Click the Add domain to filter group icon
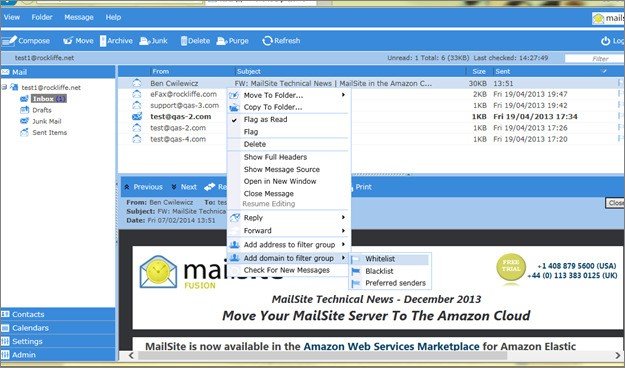The width and height of the screenshot is (625, 368). pyautogui.click(x=235, y=258)
